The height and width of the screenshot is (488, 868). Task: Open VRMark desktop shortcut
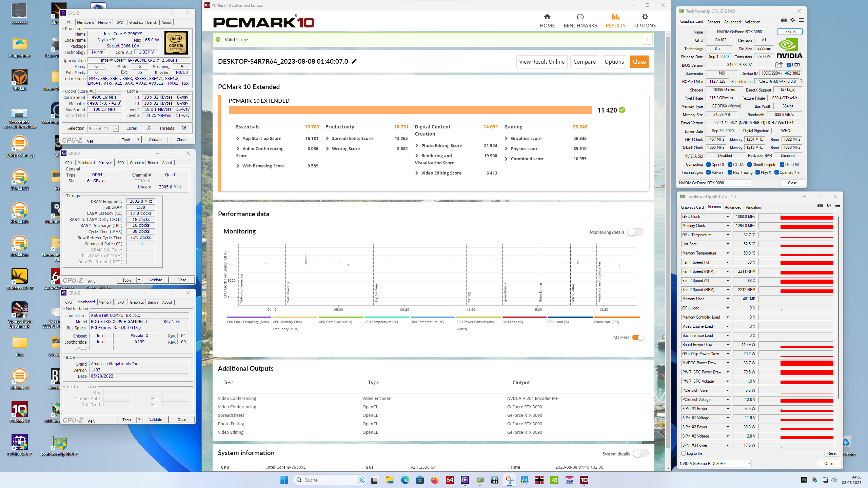19,80
